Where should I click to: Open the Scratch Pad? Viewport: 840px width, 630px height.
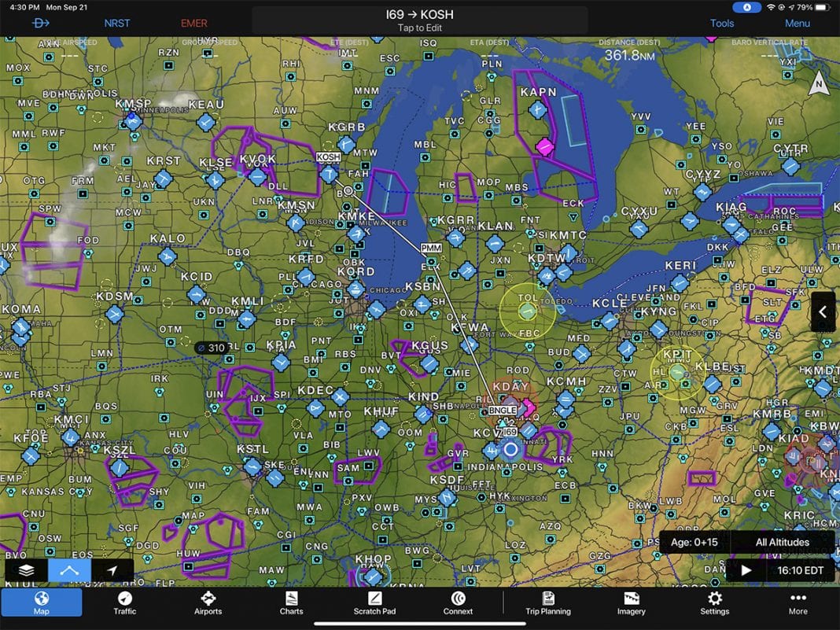click(374, 602)
